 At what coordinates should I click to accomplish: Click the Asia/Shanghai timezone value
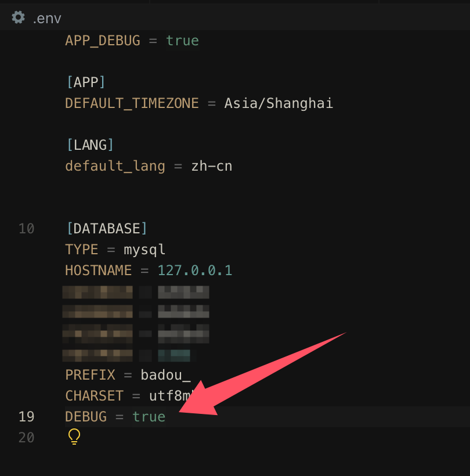pos(279,103)
